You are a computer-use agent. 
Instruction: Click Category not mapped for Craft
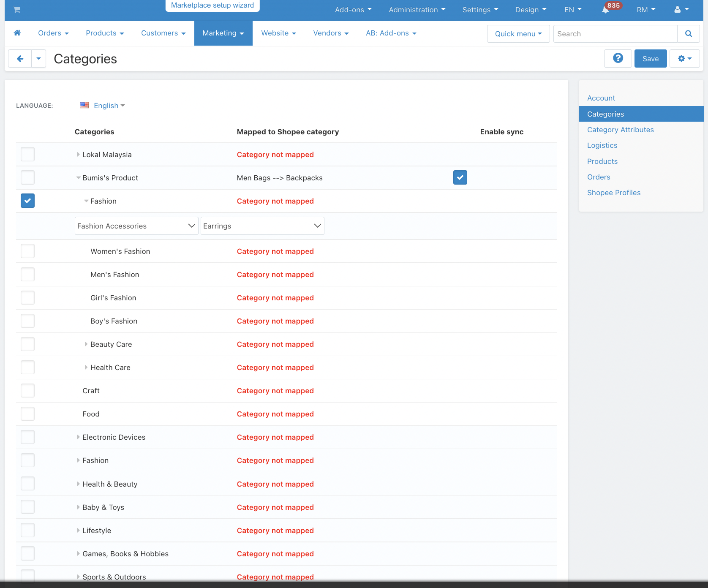click(275, 391)
